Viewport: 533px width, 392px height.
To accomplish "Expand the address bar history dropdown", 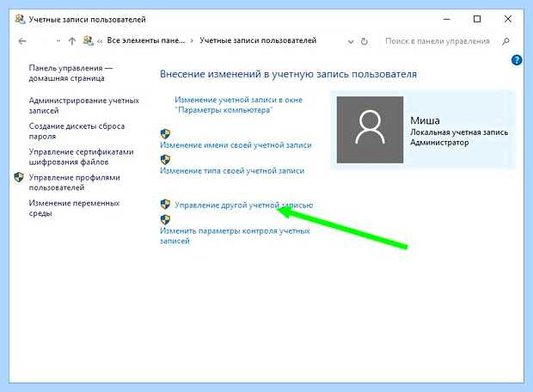I will (x=351, y=41).
